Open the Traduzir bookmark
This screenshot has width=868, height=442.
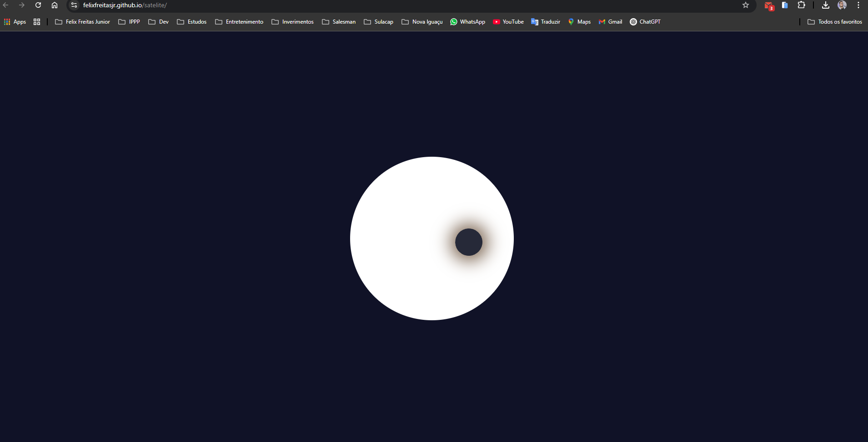tap(546, 22)
